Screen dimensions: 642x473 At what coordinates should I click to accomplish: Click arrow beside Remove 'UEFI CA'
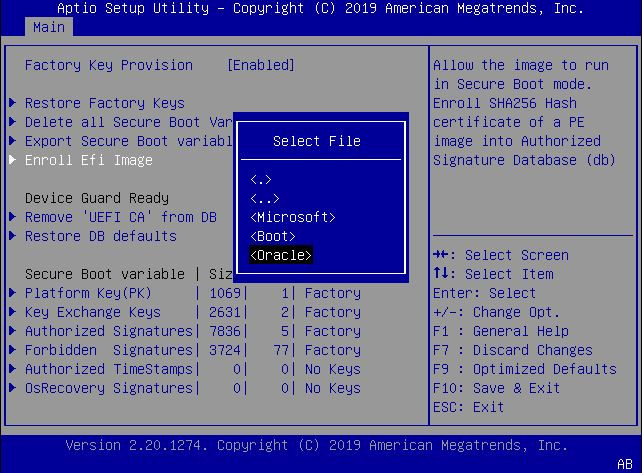coord(13,216)
